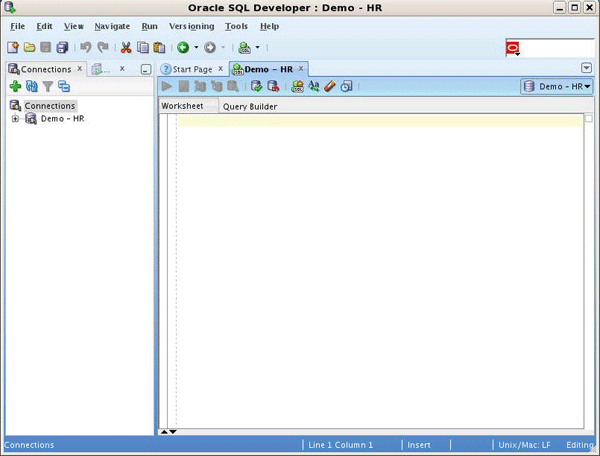Navigate back with green arrow
The image size is (600, 456).
click(x=183, y=47)
